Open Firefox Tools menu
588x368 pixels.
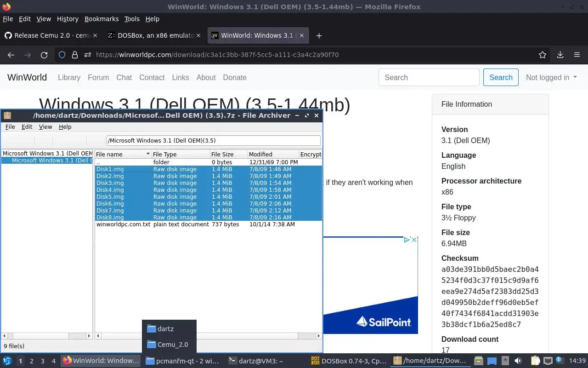[x=132, y=19]
